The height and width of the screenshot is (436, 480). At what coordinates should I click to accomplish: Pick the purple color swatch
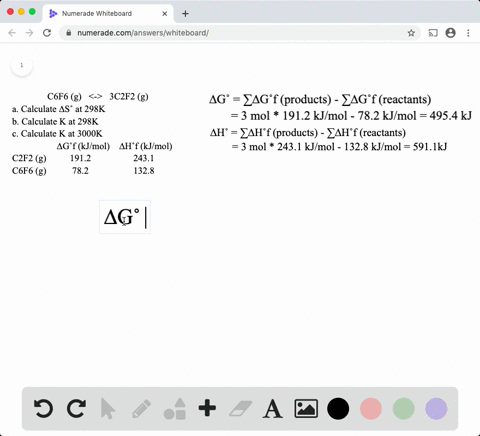[x=436, y=408]
